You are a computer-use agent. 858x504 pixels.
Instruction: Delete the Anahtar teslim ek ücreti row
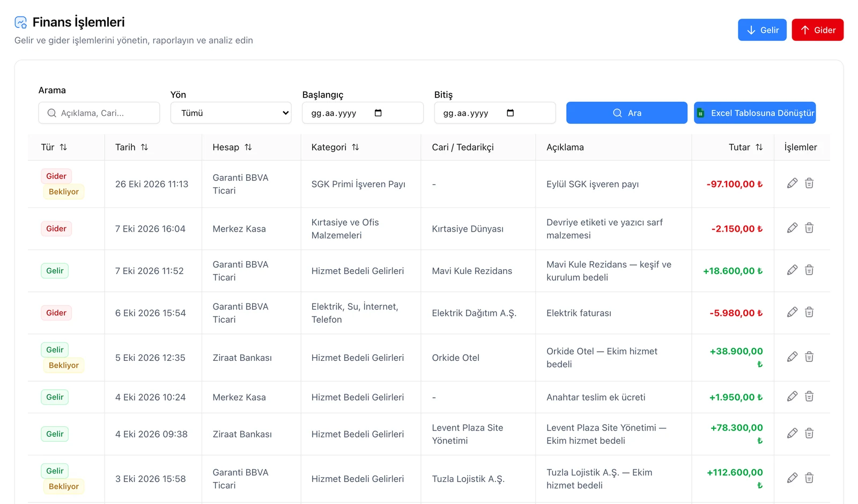(x=809, y=397)
